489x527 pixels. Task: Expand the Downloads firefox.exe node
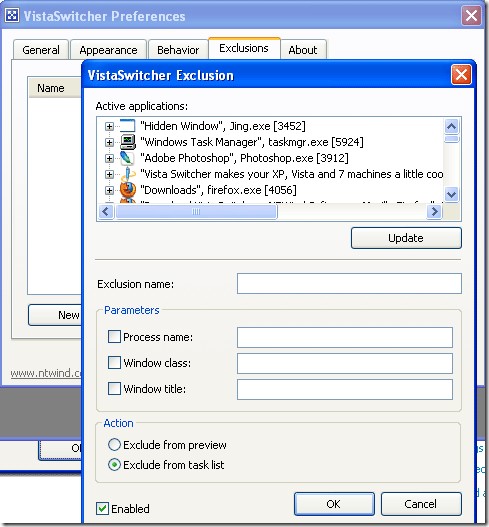coord(109,190)
